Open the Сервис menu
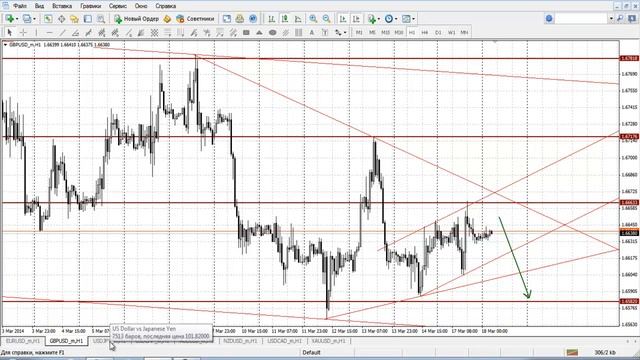The width and height of the screenshot is (640, 360). [x=118, y=6]
